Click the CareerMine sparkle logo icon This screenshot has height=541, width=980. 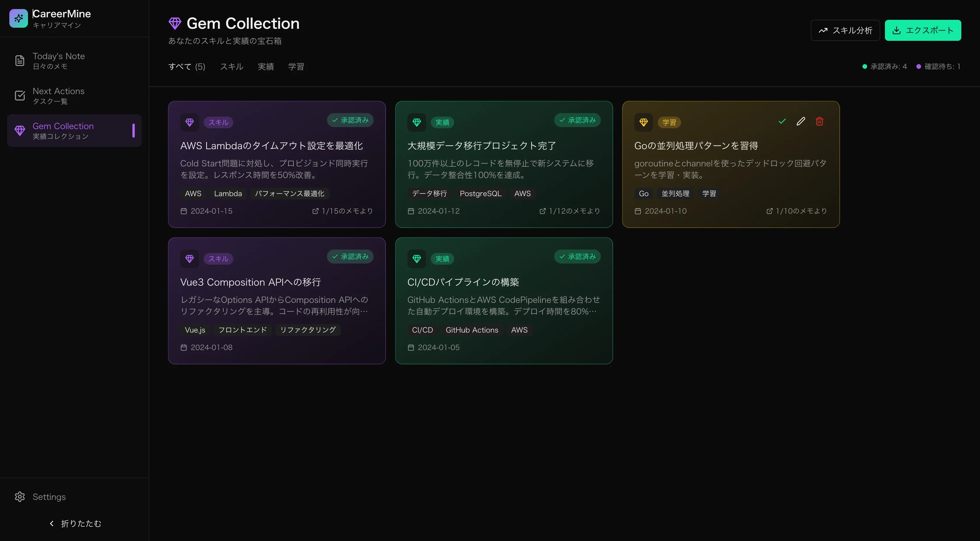[x=18, y=18]
